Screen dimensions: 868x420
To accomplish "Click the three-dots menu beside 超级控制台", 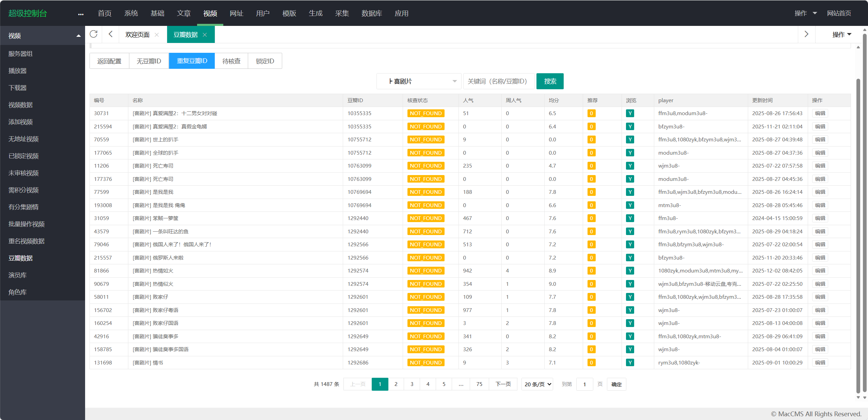I will point(81,14).
